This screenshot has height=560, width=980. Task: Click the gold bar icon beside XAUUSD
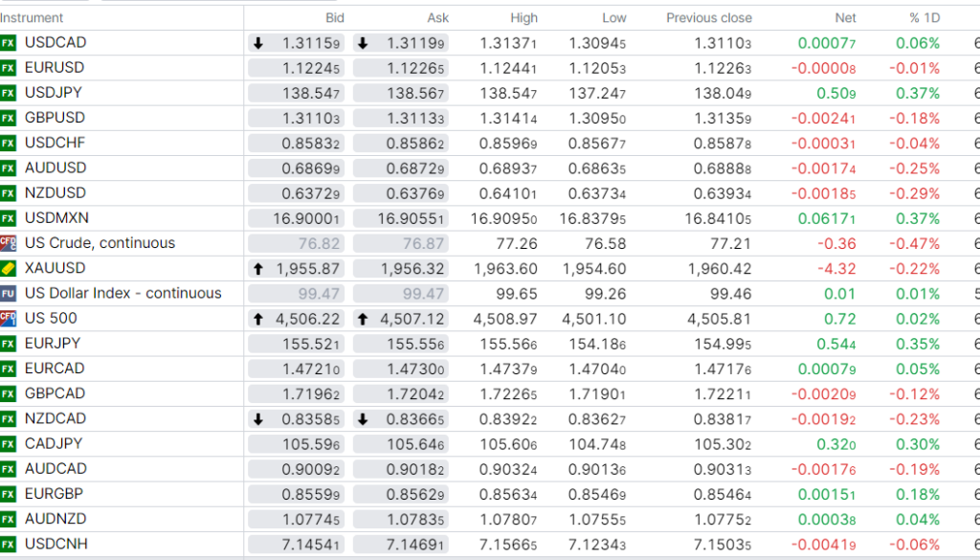[x=9, y=268]
